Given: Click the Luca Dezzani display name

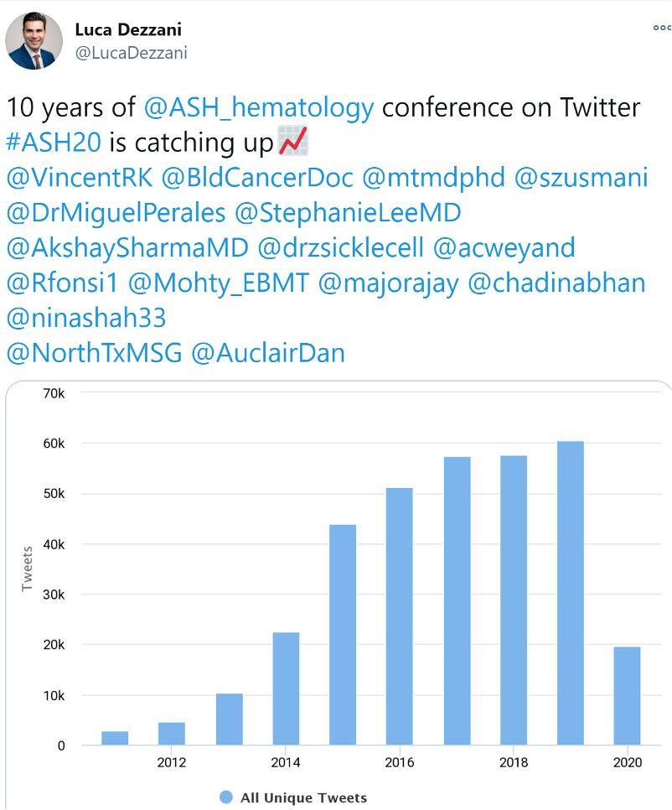Looking at the screenshot, I should 128,29.
